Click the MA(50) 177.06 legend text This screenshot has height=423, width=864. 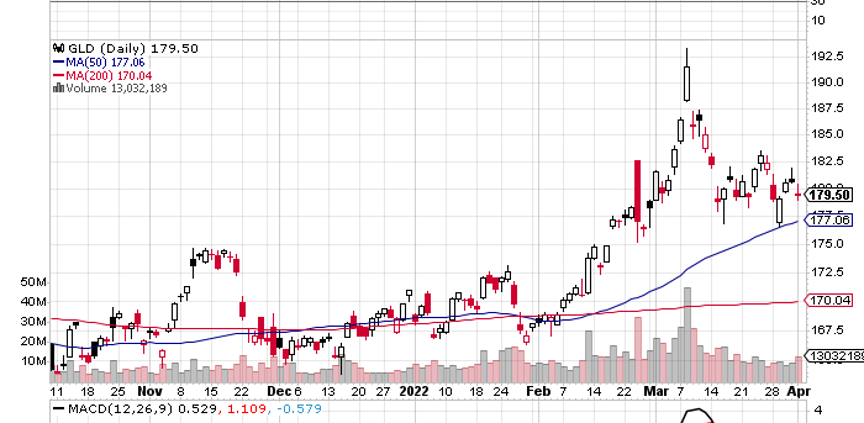[x=108, y=61]
